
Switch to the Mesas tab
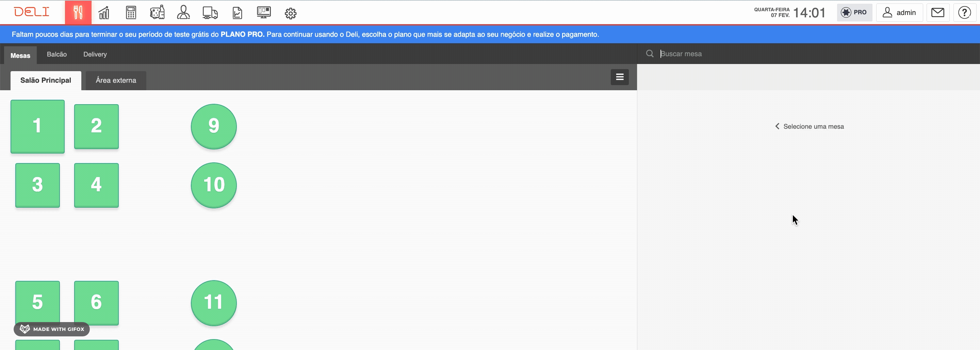[20, 55]
